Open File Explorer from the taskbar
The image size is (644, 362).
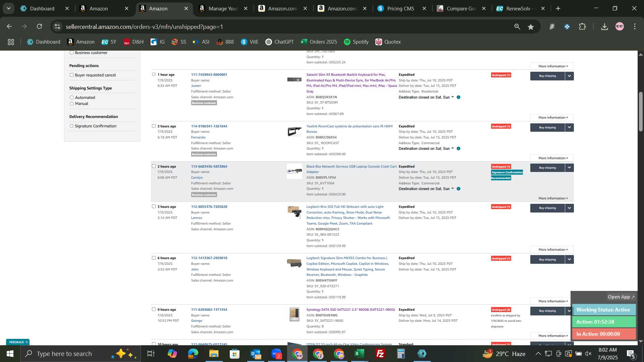pos(214,354)
